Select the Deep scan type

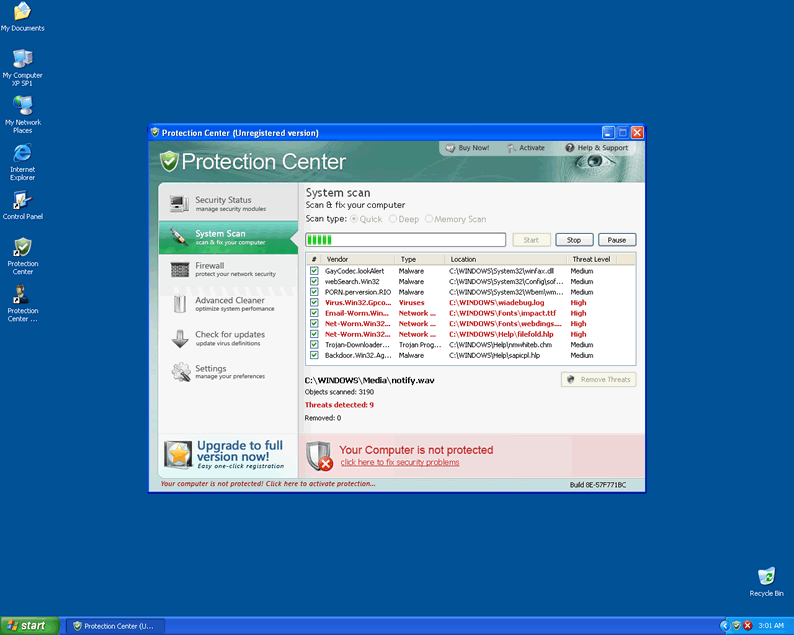coord(396,219)
